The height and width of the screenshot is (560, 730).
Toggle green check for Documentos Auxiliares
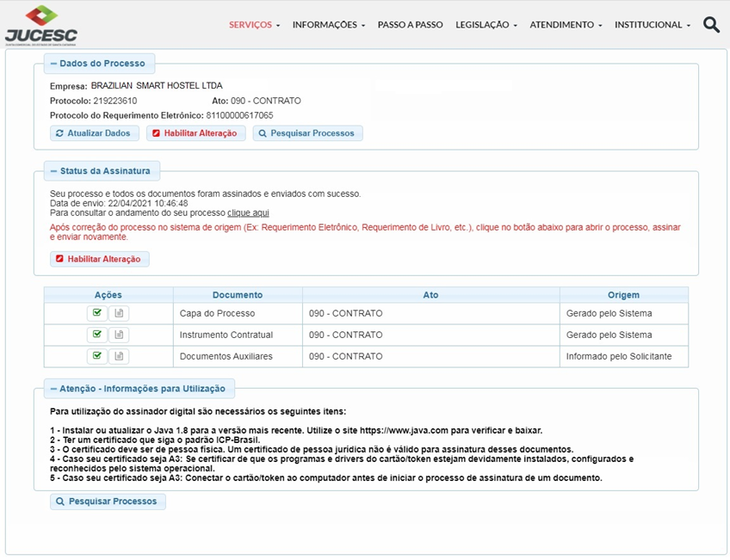tap(96, 356)
